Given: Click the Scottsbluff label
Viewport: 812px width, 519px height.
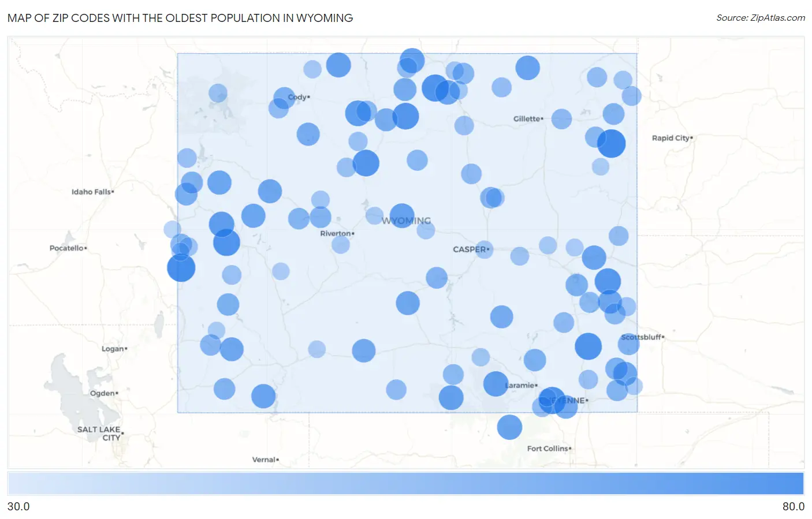Looking at the screenshot, I should [x=643, y=337].
